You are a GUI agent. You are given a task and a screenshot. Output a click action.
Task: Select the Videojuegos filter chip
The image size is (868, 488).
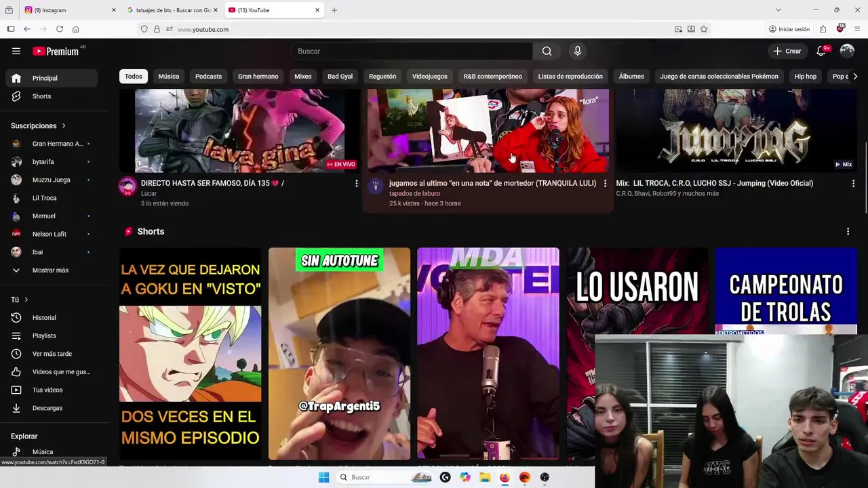click(x=429, y=77)
